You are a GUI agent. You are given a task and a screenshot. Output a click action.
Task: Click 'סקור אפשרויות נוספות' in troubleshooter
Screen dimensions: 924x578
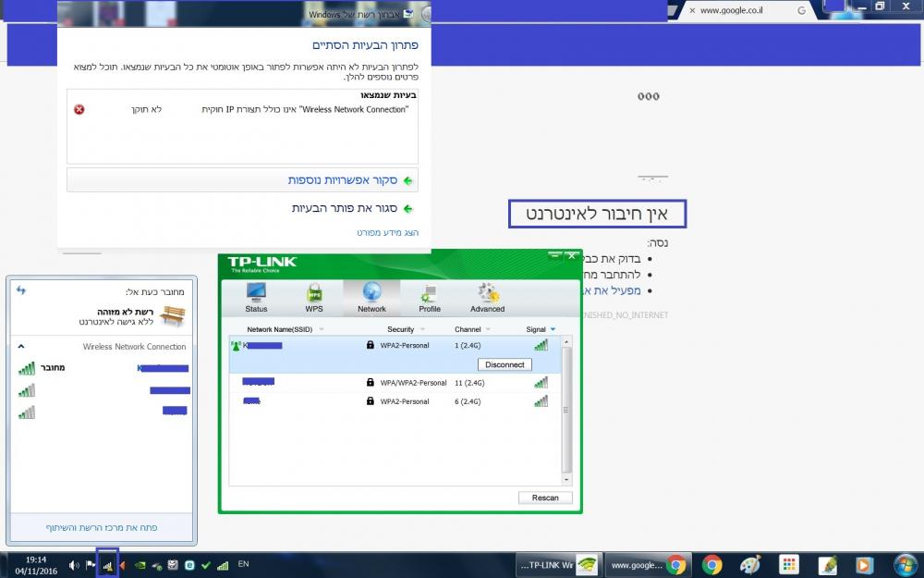pyautogui.click(x=242, y=180)
